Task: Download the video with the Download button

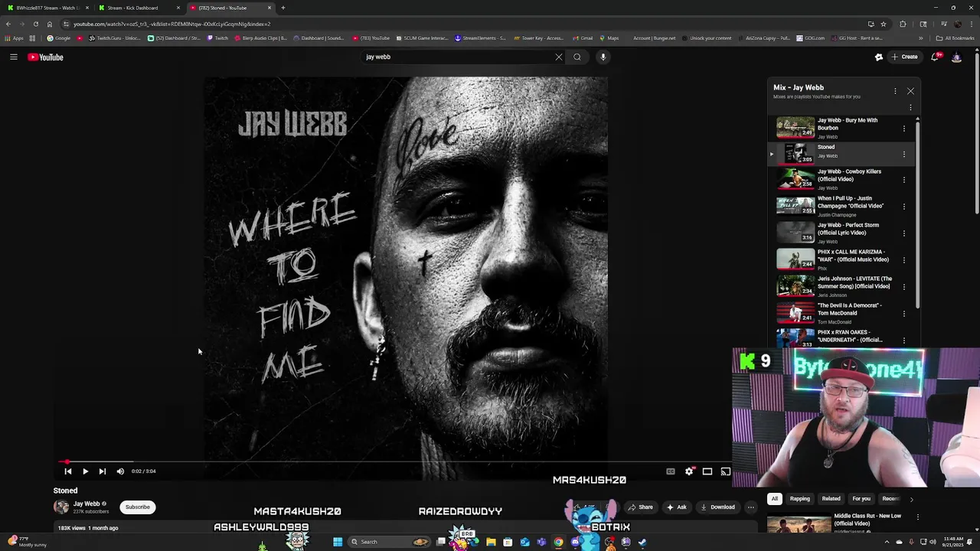Action: click(x=717, y=507)
